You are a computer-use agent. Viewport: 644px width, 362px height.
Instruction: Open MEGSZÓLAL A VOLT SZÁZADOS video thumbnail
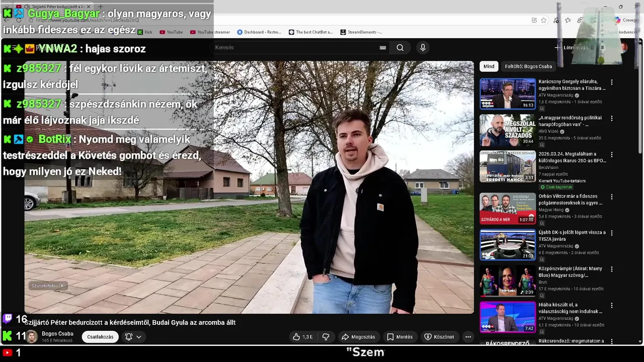coord(507,130)
